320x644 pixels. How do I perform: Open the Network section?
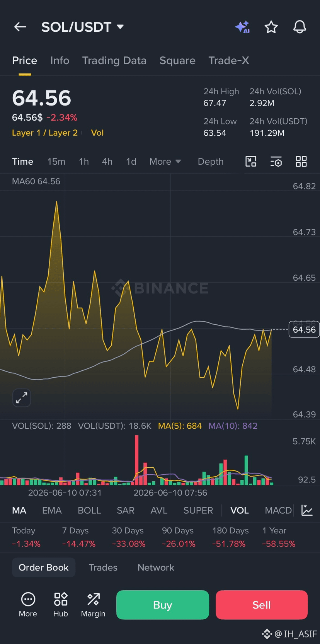[156, 567]
